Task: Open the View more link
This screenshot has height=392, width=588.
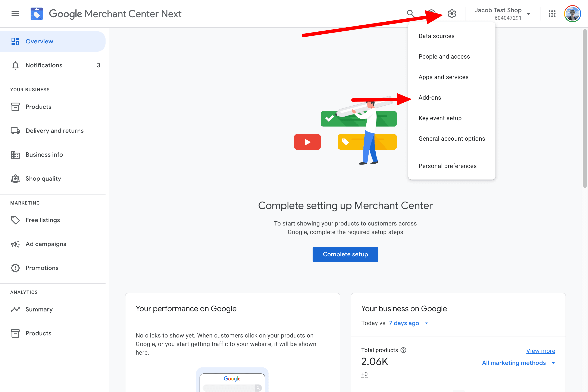Action: click(x=540, y=351)
